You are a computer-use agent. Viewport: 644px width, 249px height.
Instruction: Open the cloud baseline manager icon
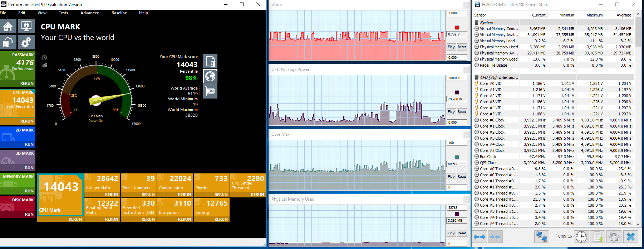(8, 42)
